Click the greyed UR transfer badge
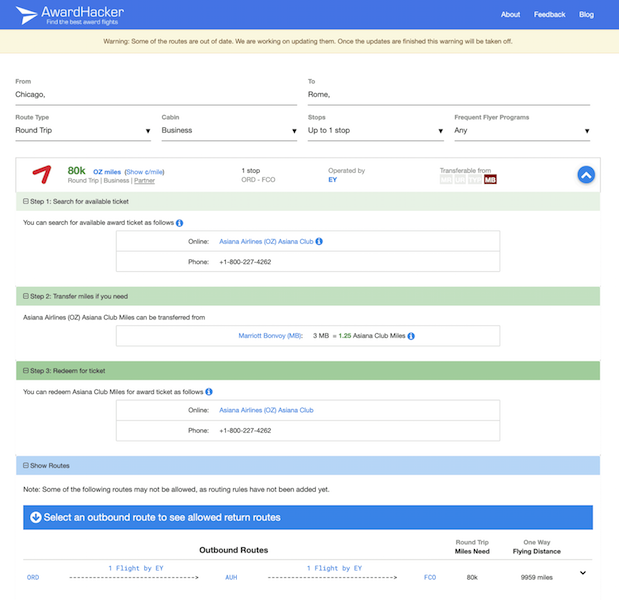Viewport: 619px width, 600px height. pos(460,180)
